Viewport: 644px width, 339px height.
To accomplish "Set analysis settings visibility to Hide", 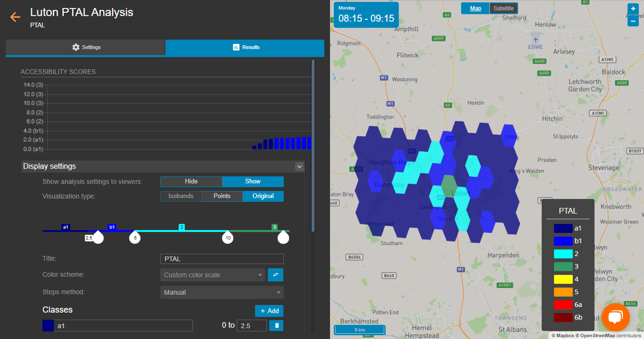I will tap(191, 181).
